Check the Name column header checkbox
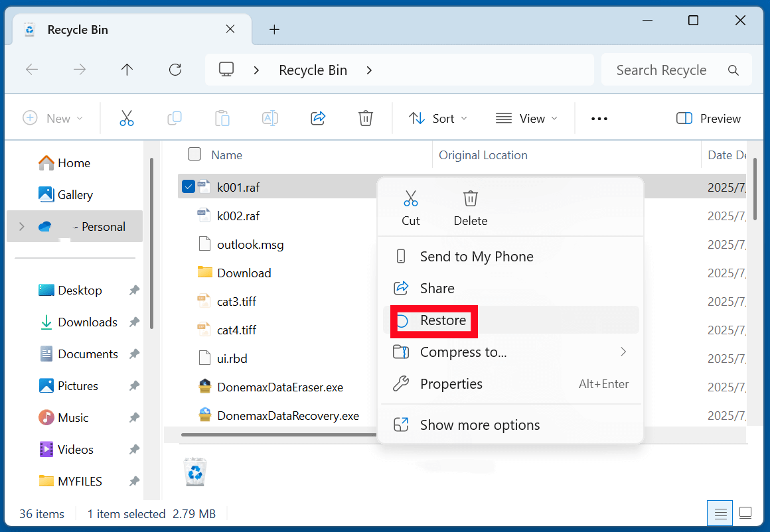Screen dimensions: 770x532 click(x=194, y=154)
